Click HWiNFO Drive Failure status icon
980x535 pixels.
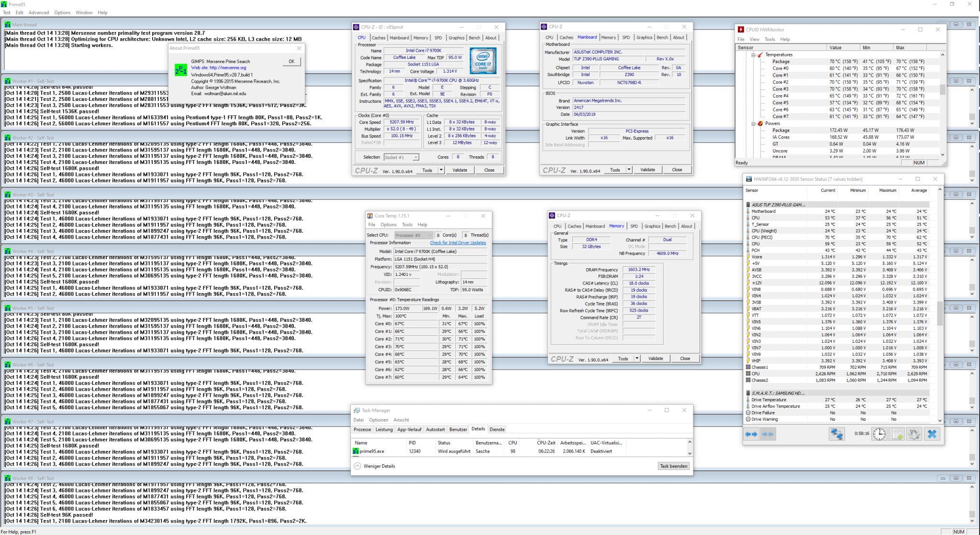pos(748,413)
